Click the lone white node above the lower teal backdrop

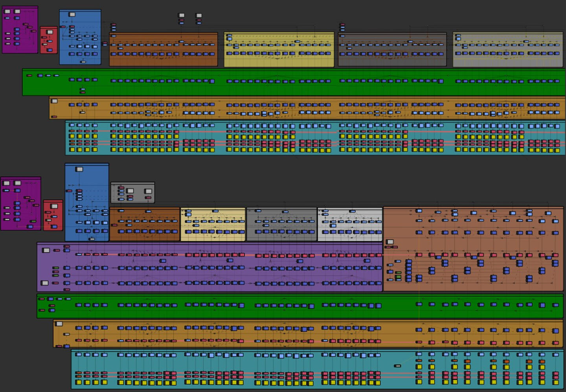tap(397, 366)
